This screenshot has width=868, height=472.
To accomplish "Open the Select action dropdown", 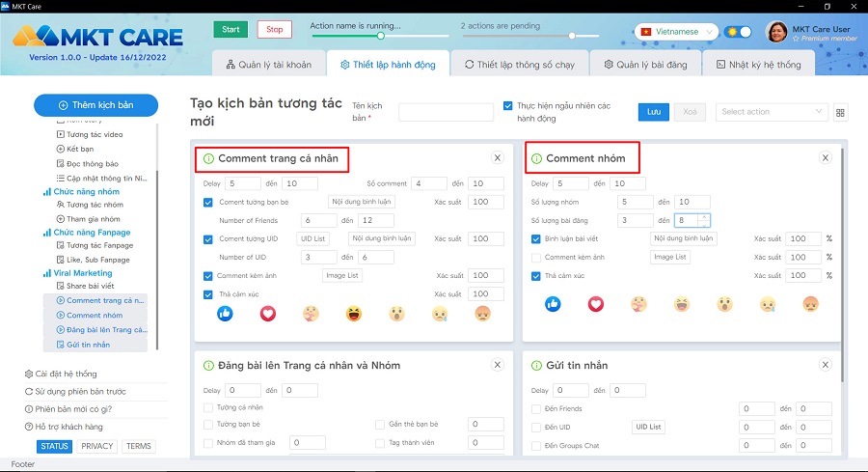I will [772, 112].
